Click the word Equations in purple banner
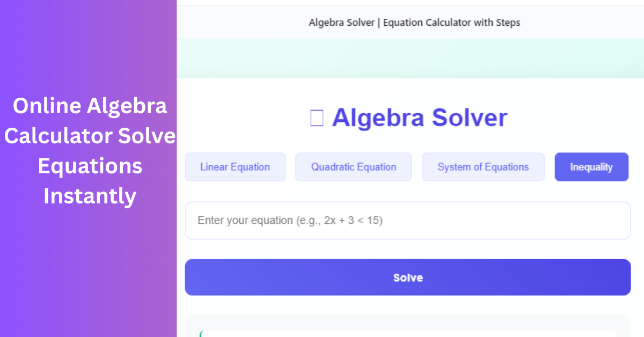The height and width of the screenshot is (337, 644). click(90, 166)
